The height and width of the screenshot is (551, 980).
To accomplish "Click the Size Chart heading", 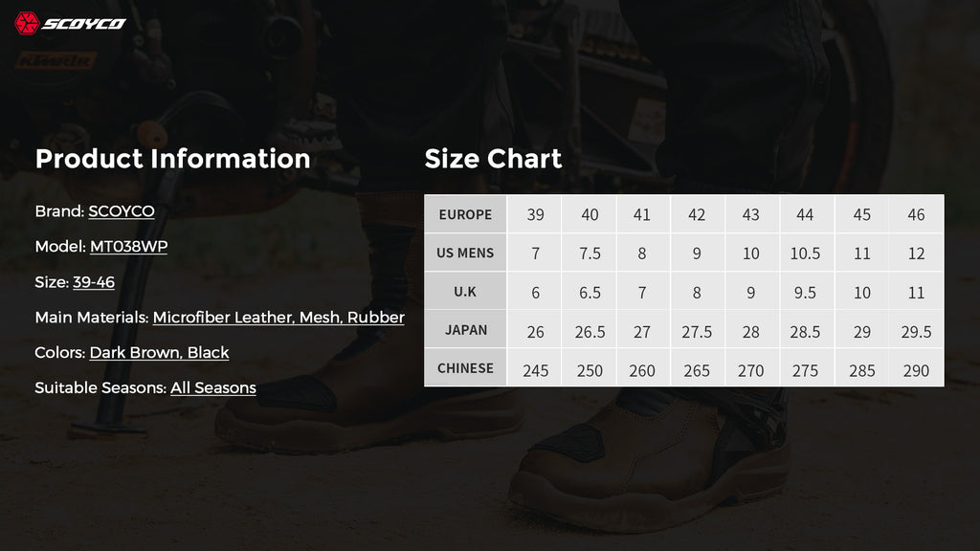I will [493, 159].
